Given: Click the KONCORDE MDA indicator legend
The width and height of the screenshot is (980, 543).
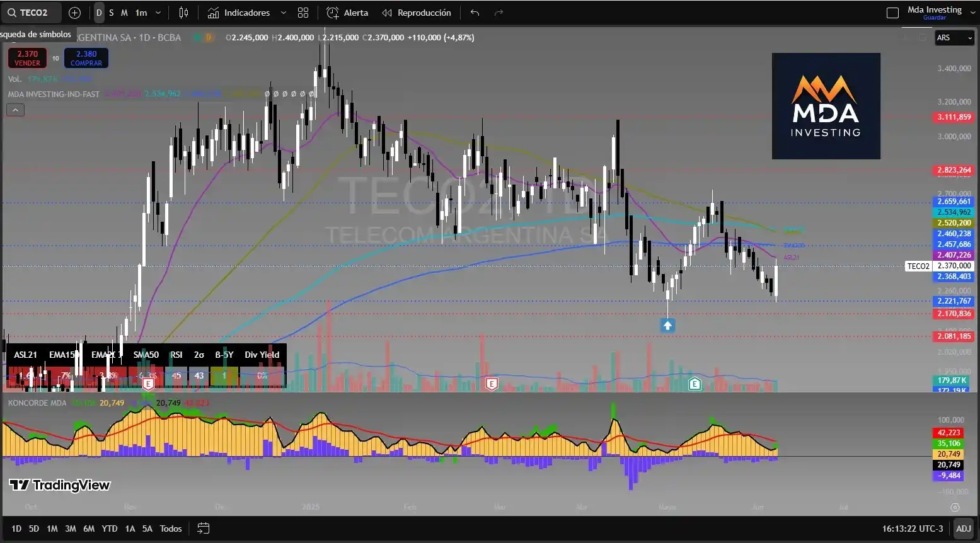Looking at the screenshot, I should coord(37,403).
